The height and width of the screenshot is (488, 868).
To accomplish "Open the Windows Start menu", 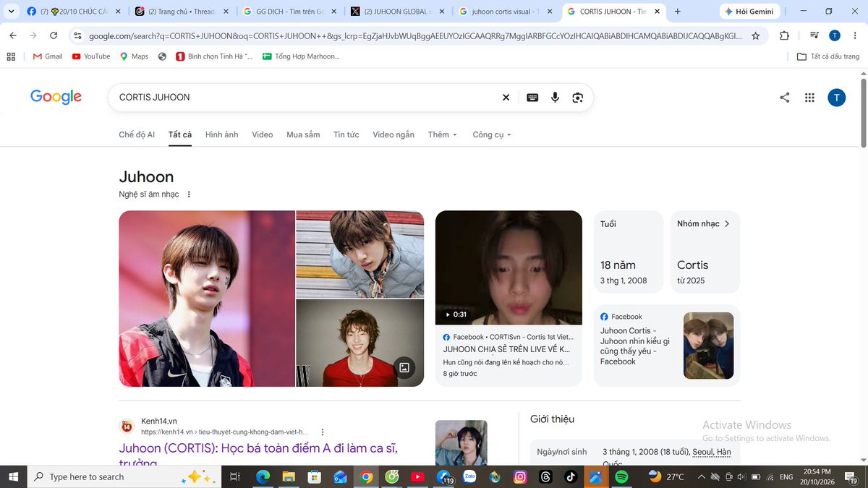I will (x=13, y=477).
